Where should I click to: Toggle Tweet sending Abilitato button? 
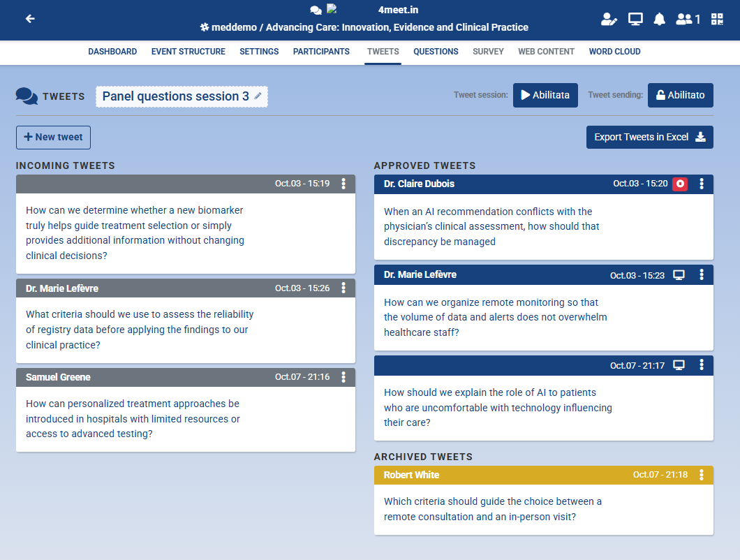(680, 95)
